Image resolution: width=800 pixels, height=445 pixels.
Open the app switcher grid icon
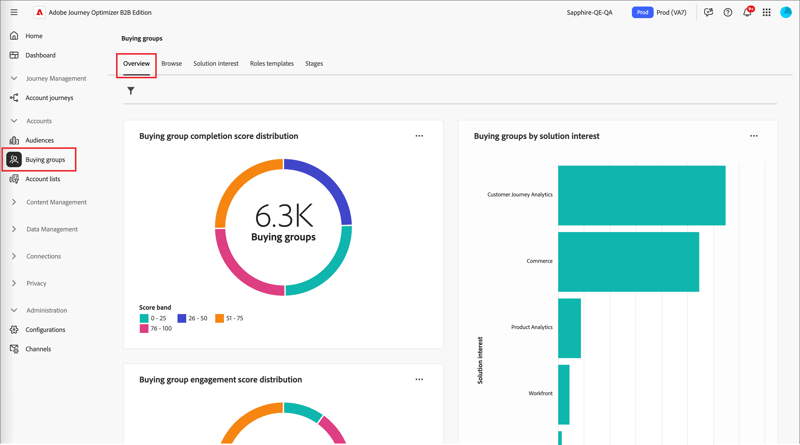coord(766,12)
